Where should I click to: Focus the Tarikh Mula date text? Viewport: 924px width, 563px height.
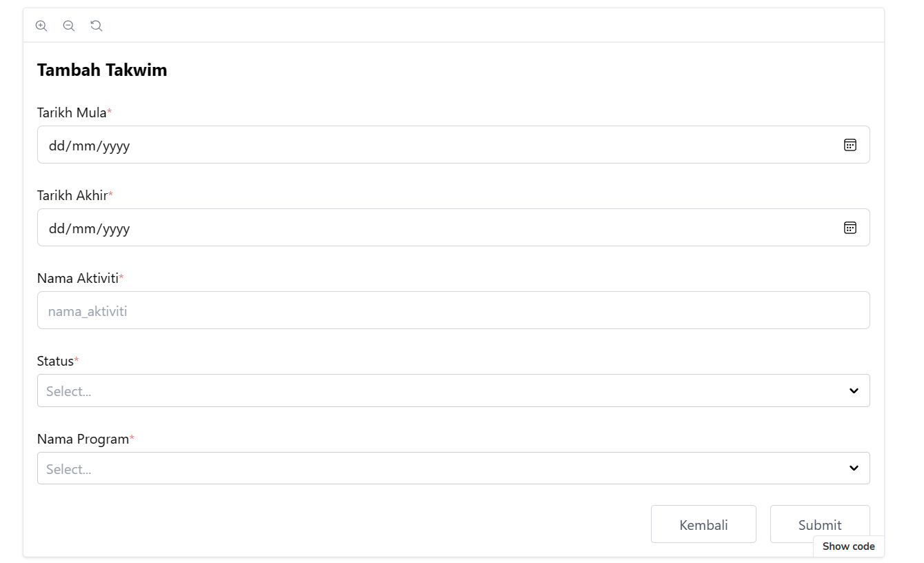click(x=90, y=146)
